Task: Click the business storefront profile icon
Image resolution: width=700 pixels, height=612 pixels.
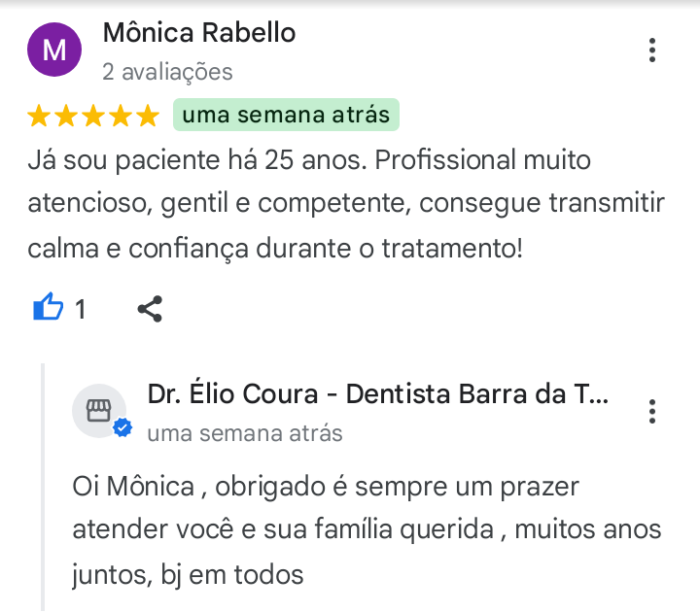Action: click(x=98, y=410)
